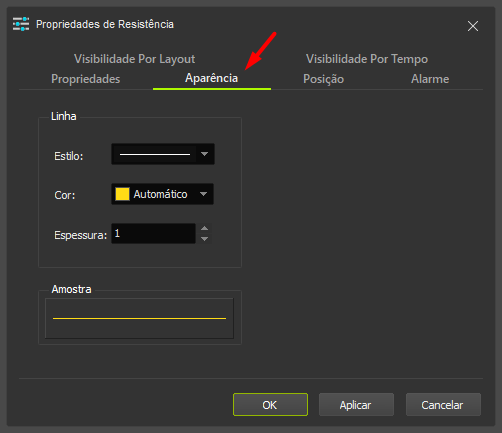Click the Estilo: label
Screen dimensions: 502x433
69,156
